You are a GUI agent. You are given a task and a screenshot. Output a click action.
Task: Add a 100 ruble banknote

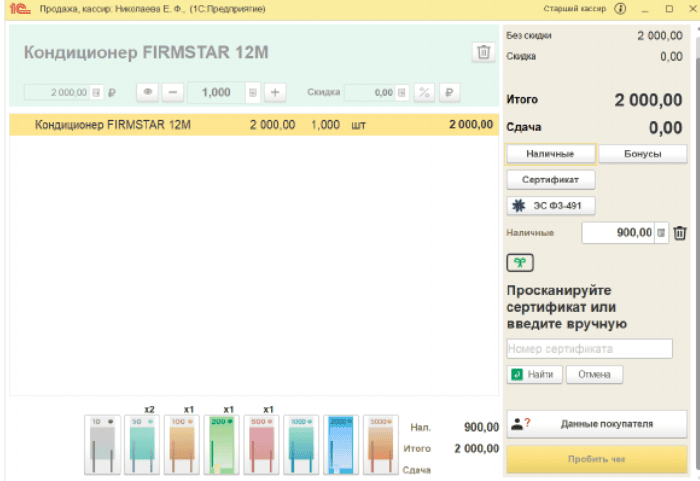pyautogui.click(x=182, y=445)
